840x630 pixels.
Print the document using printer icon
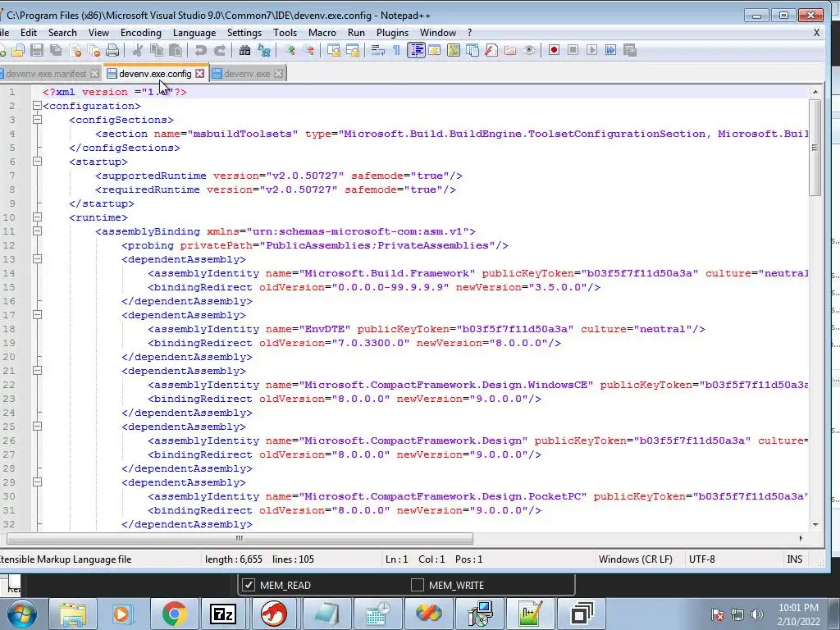tap(112, 50)
